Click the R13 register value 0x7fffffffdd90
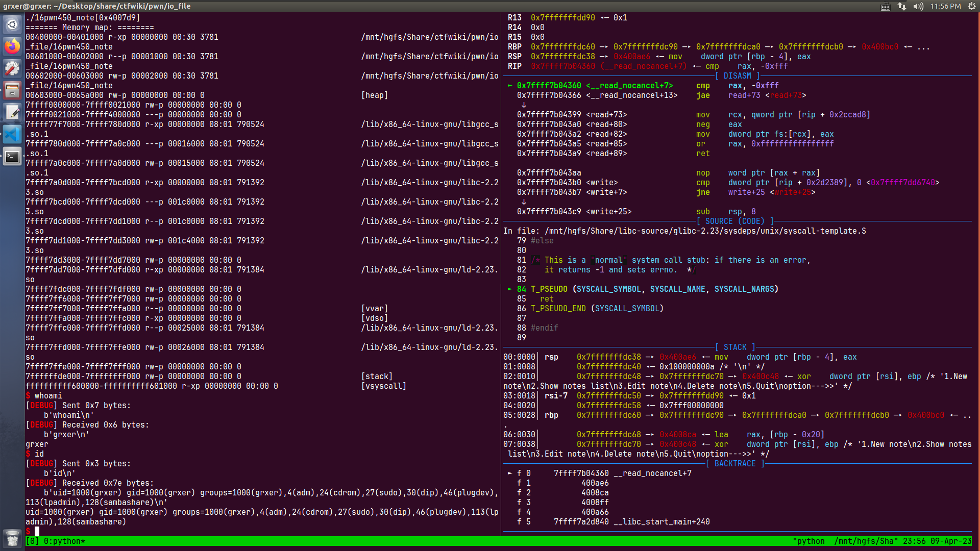This screenshot has width=980, height=551. point(562,18)
